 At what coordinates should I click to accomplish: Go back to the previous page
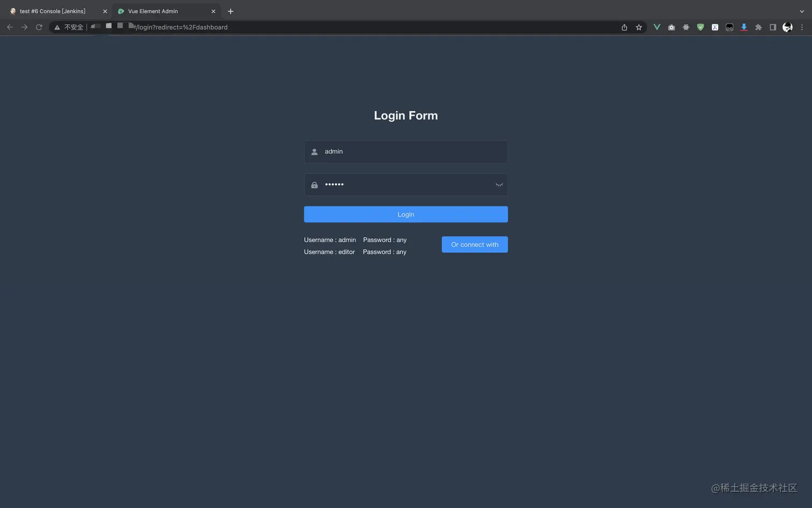[10, 27]
